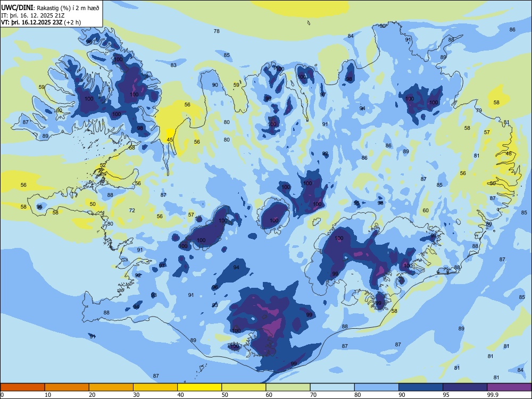Click the humidity value '83' north of the Westfjords bay
Screen dimensions: 532x399
173,65
